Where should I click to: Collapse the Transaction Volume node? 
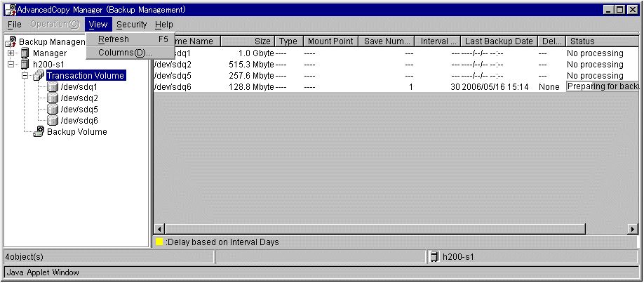(25, 76)
